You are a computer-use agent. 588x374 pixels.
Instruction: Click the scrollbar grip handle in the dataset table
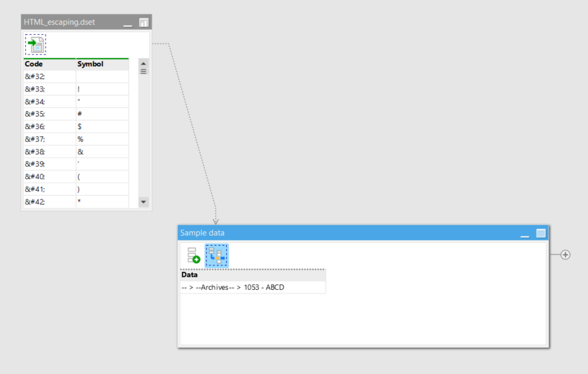(x=143, y=71)
